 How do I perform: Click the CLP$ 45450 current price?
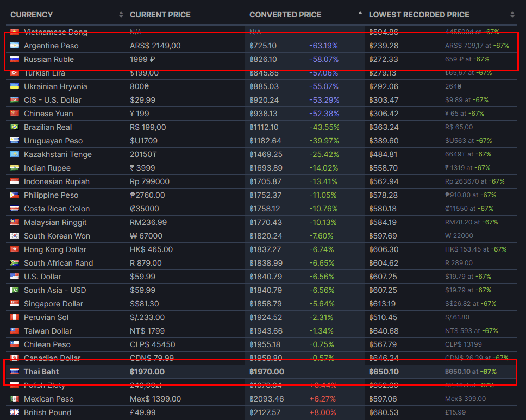pos(152,344)
